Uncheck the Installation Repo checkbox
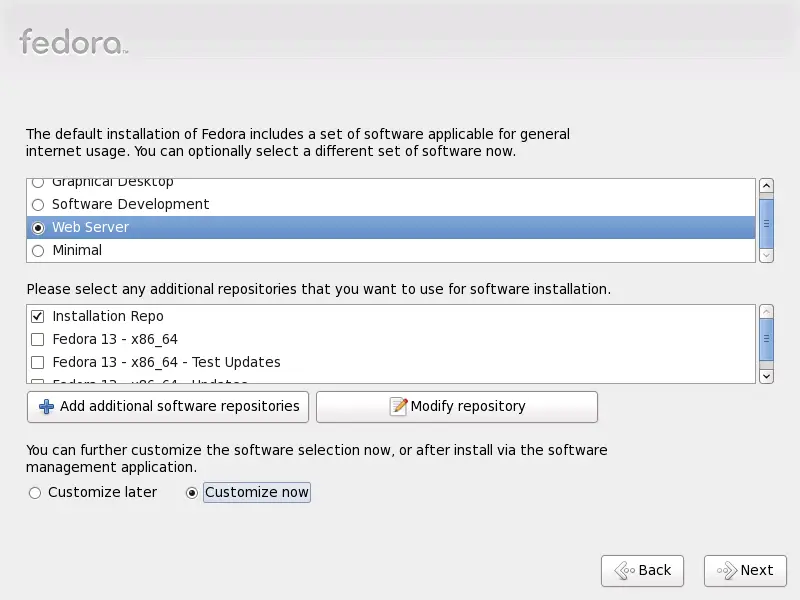Screen dimensions: 800x600 pos(37,316)
